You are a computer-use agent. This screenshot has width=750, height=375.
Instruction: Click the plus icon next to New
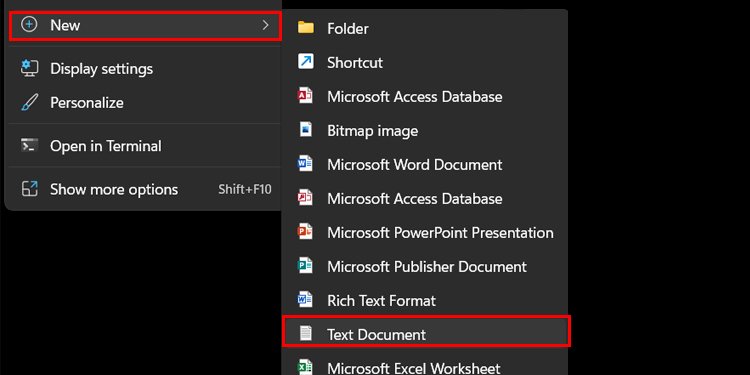coord(30,24)
